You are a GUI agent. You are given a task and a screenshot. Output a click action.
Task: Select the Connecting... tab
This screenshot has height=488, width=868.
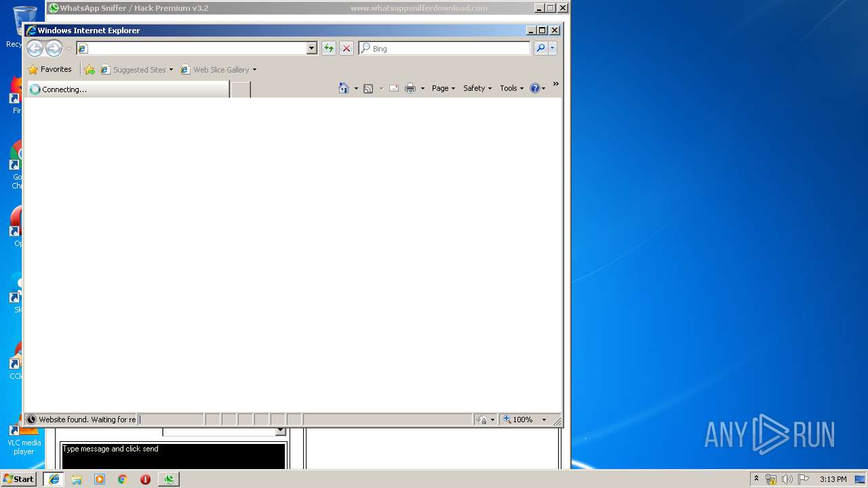[x=127, y=89]
